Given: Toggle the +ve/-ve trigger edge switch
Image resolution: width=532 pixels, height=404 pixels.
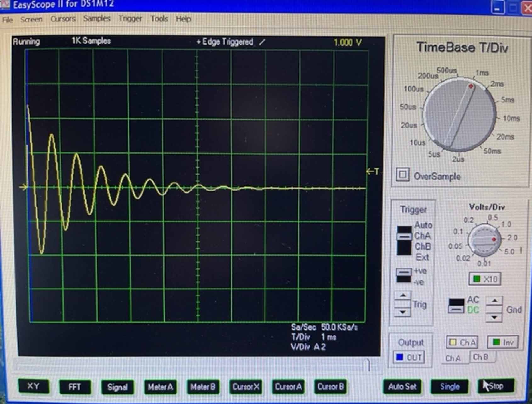Looking at the screenshot, I should (x=404, y=275).
